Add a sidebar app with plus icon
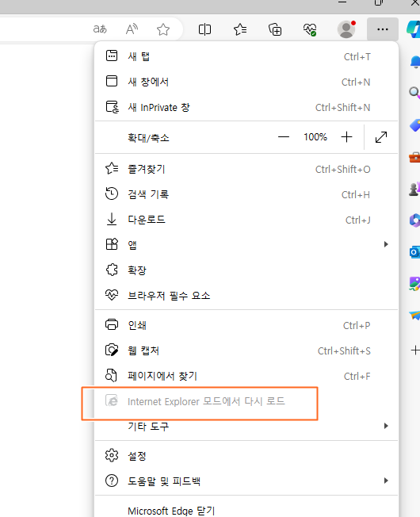The width and height of the screenshot is (420, 517). coord(415,350)
